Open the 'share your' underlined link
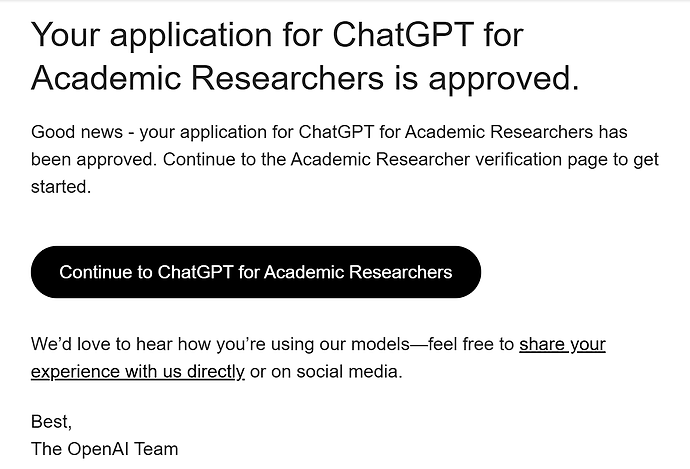Viewport: 690px width, 469px height. (x=562, y=344)
